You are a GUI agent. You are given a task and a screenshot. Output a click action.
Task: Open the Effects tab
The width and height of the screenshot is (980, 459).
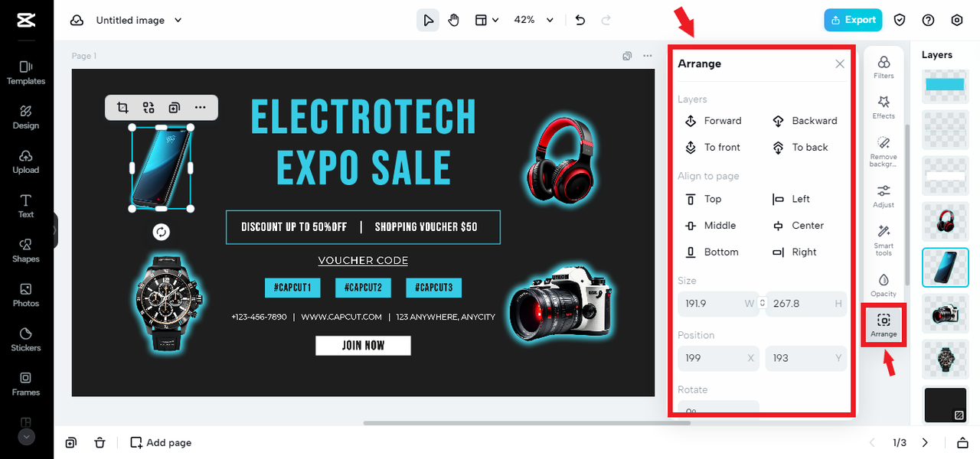[884, 107]
